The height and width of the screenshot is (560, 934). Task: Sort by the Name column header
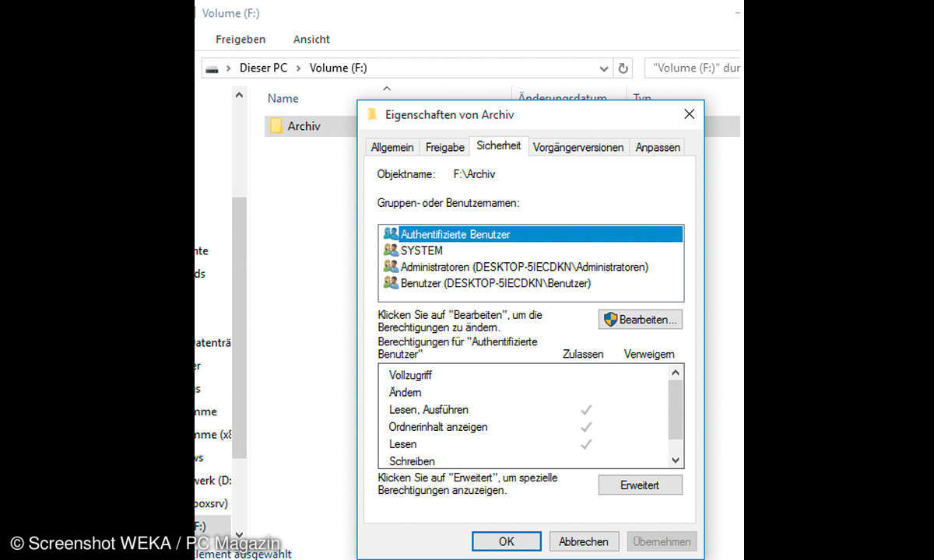(283, 99)
